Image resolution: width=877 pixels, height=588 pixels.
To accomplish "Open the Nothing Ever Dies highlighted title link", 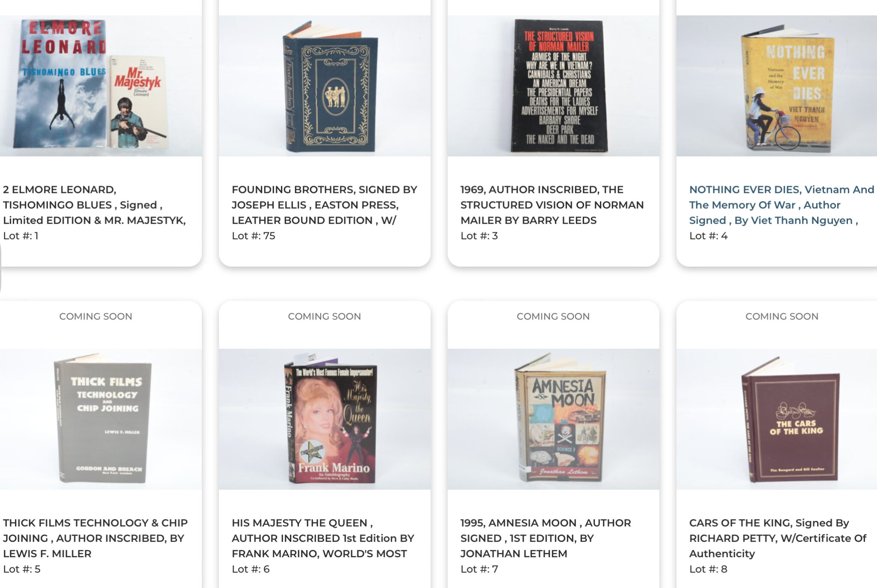I will pos(782,205).
